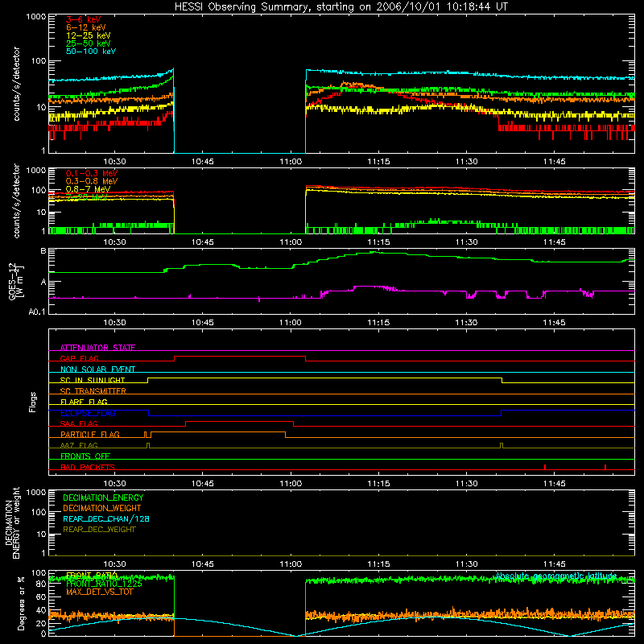Select the NON_SOLAR_EVENT flag label

(97, 369)
